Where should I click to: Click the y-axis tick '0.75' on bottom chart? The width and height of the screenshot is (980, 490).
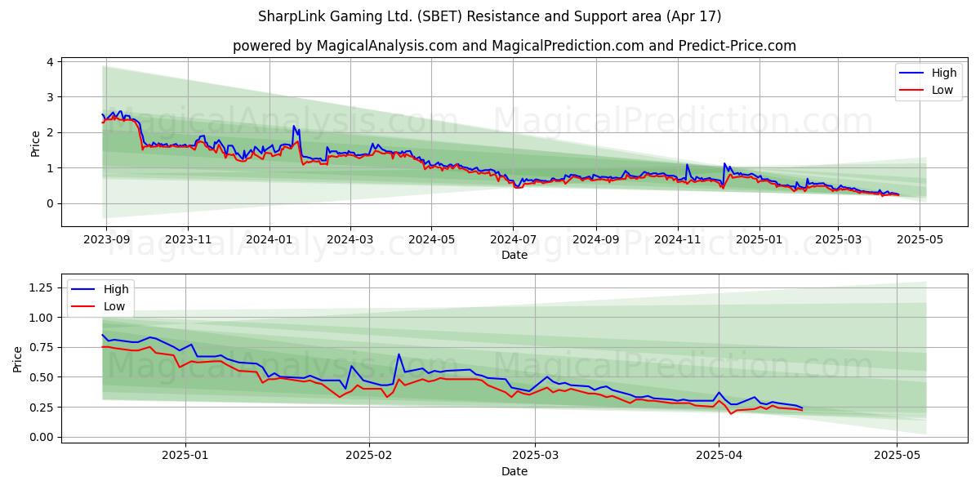point(41,347)
